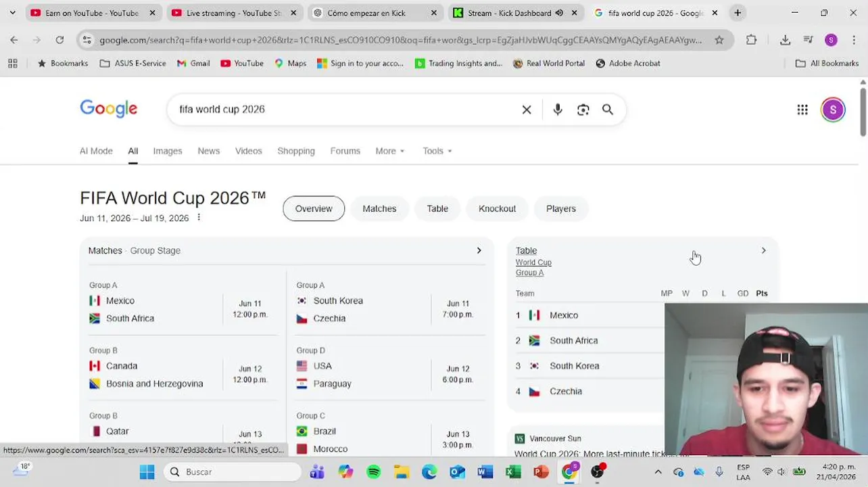Switch to AI Mode
This screenshot has width=868, height=487.
(x=96, y=151)
